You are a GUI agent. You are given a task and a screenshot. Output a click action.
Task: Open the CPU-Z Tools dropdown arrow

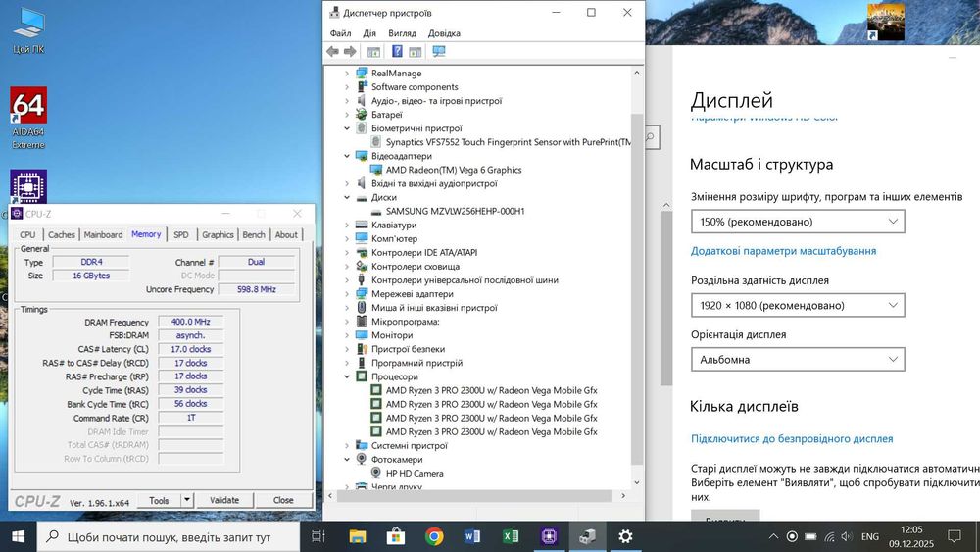pos(187,500)
